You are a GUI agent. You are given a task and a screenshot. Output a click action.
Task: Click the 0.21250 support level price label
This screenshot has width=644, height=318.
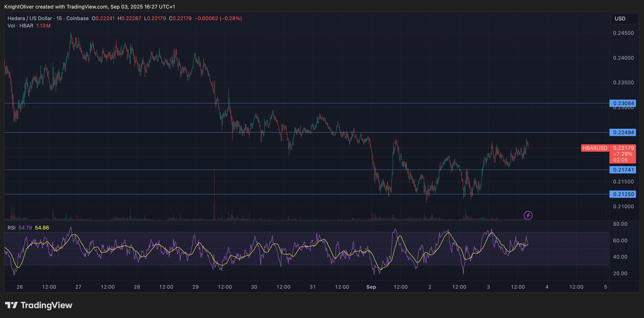(x=623, y=194)
